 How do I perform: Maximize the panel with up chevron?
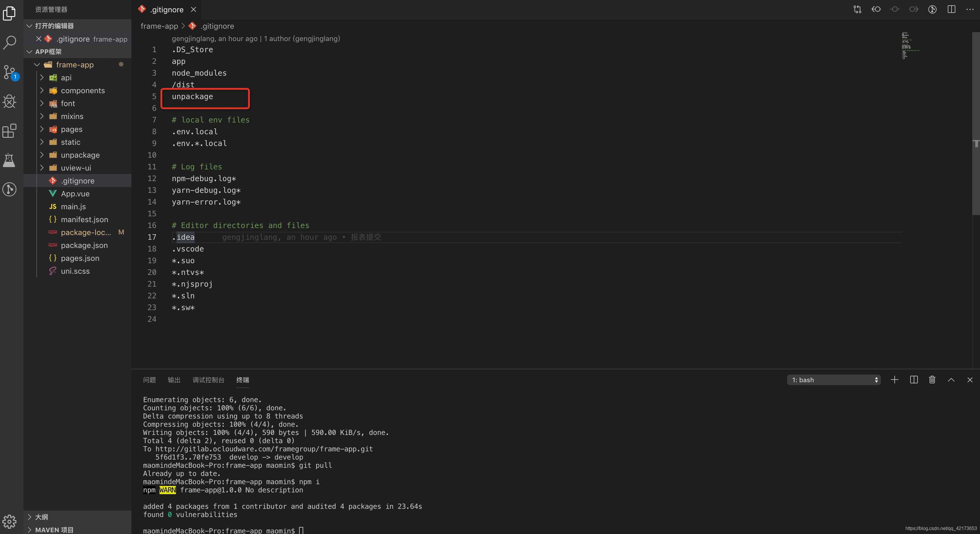click(951, 380)
